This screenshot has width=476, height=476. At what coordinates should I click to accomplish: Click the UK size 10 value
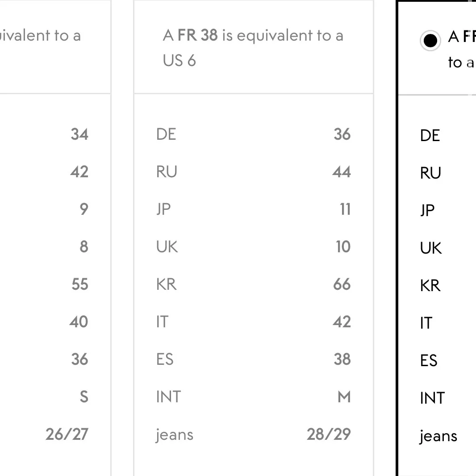pos(343,247)
